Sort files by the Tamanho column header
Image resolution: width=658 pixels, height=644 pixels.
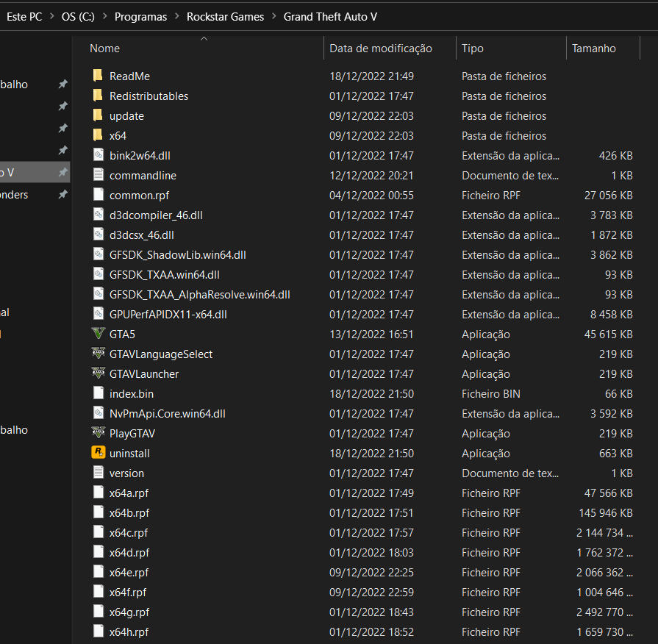click(x=594, y=49)
